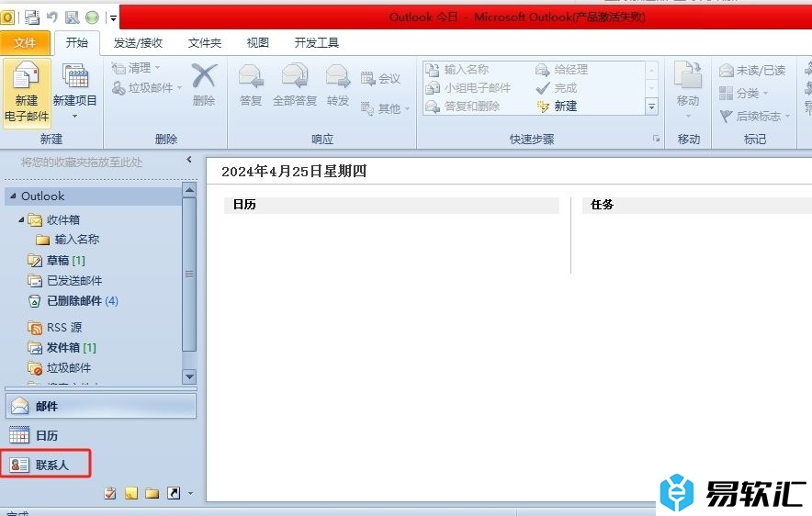Viewport: 812px width, 516px height.
Task: Click the folder list scroll down arrow
Action: point(189,376)
